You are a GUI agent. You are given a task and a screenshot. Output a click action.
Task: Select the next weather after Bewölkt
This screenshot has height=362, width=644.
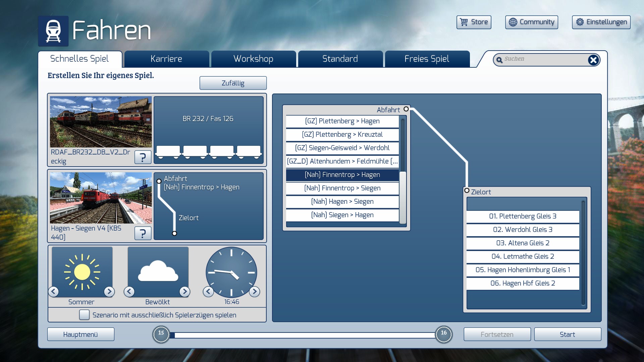click(x=184, y=292)
